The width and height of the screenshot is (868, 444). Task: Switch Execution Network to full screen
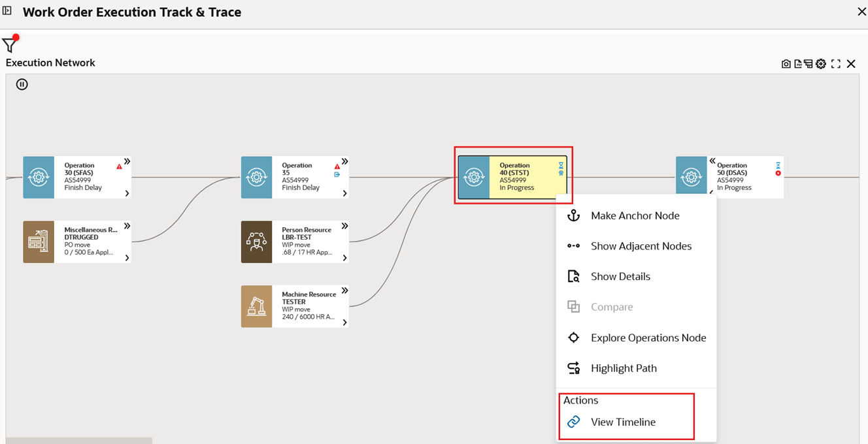coord(836,64)
